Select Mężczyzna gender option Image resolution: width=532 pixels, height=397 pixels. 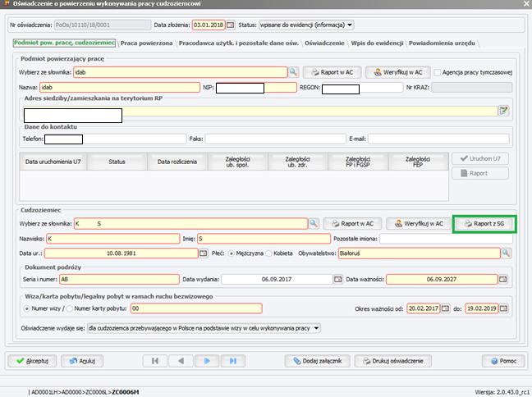(232, 253)
